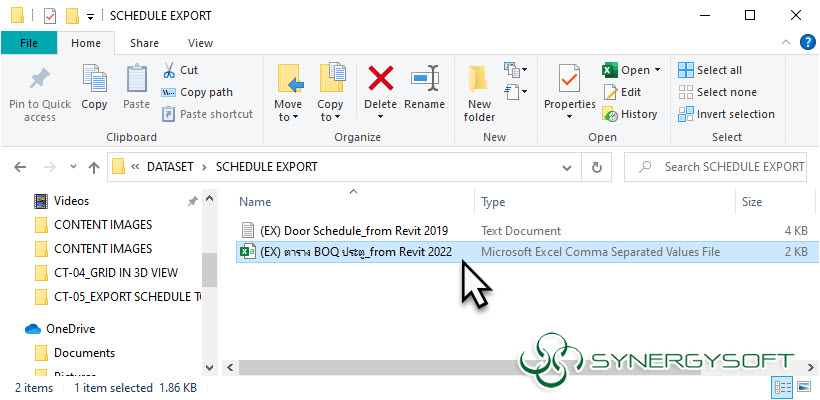The image size is (820, 400).
Task: Switch to the Home ribbon tab
Action: pyautogui.click(x=86, y=43)
